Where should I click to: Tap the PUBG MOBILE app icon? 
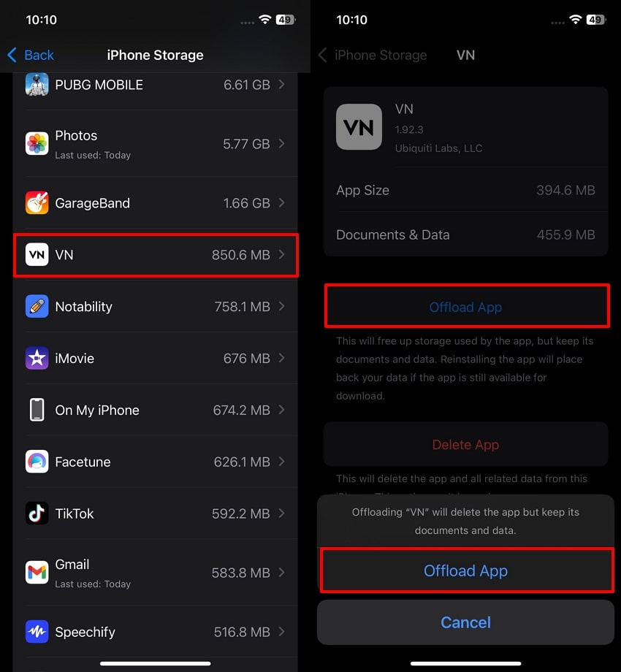(x=37, y=85)
